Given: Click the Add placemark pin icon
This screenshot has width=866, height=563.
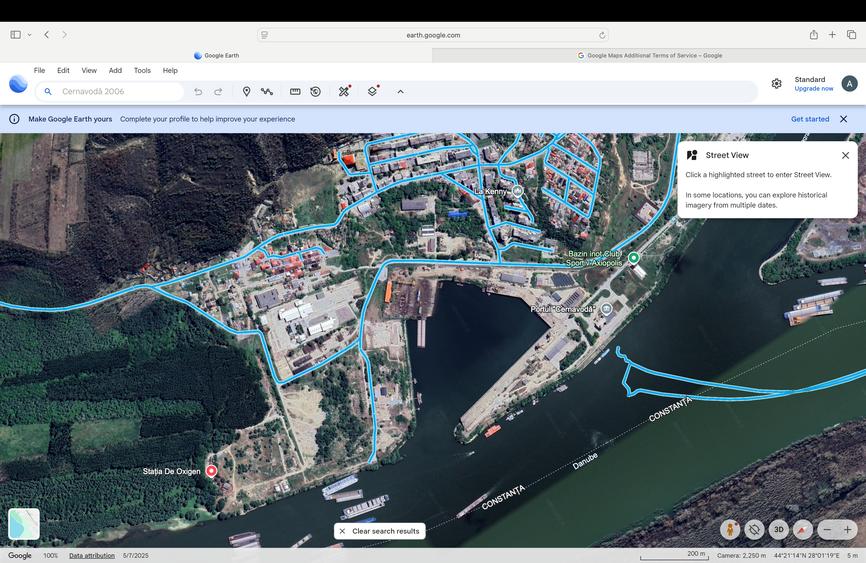Looking at the screenshot, I should (x=246, y=91).
